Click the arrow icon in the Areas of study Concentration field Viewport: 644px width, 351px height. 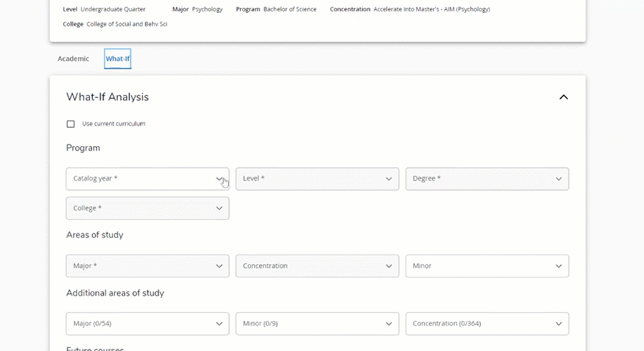[389, 266]
